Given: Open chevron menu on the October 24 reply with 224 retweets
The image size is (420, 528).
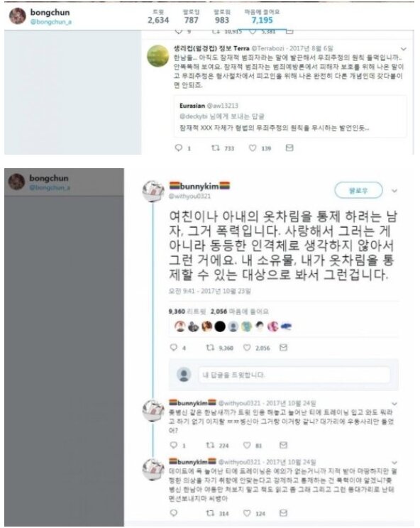Looking at the screenshot, I should pos(394,404).
